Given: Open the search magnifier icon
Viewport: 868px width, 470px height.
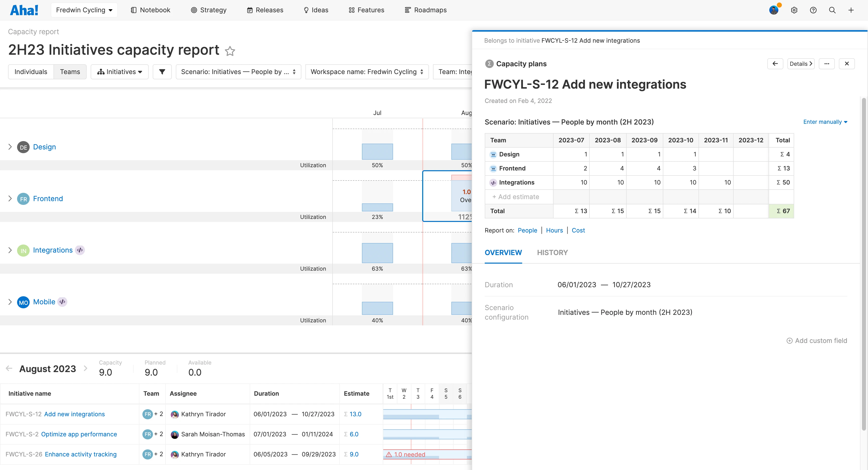Looking at the screenshot, I should coord(832,10).
